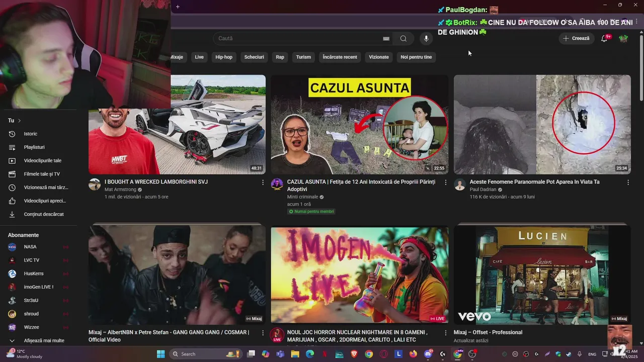This screenshot has width=644, height=362.
Task: Open the Wizzee channel subscription
Action: [x=38, y=327]
